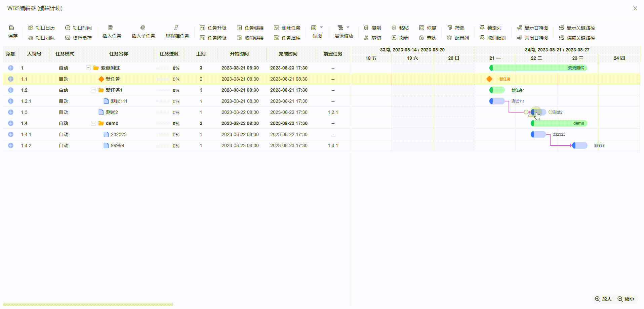Click insert subtask (插入子任务) icon

point(143,28)
